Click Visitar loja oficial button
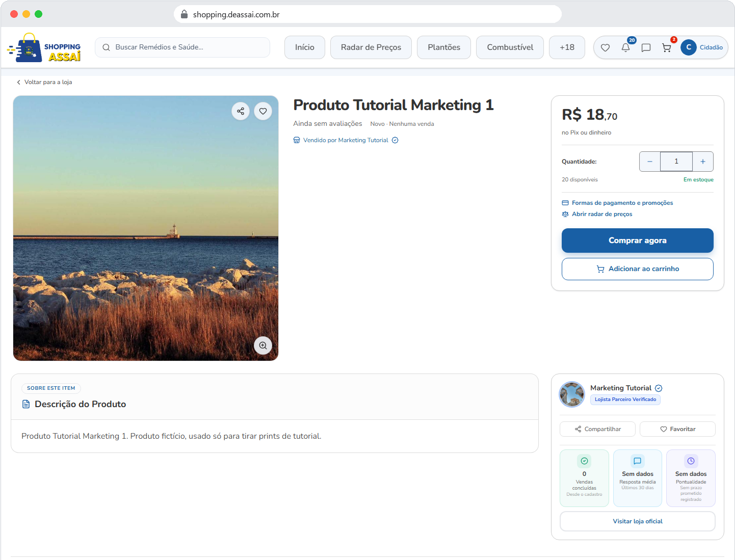The height and width of the screenshot is (560, 735). 638,521
